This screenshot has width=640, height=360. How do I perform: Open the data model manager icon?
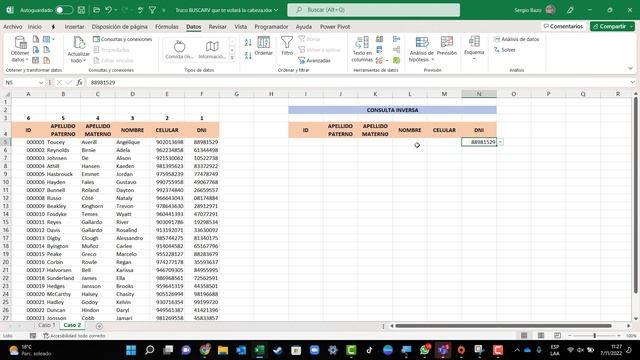pos(396,60)
